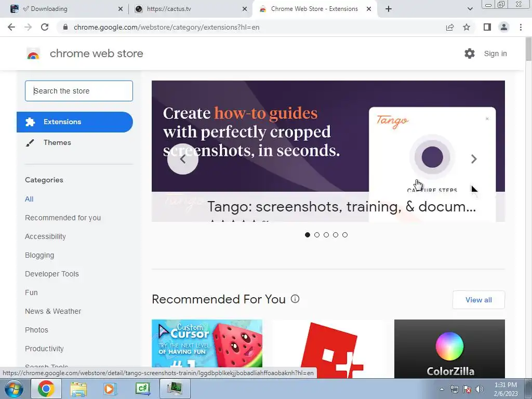The width and height of the screenshot is (532, 399).
Task: Click the View all button
Action: coord(478,300)
